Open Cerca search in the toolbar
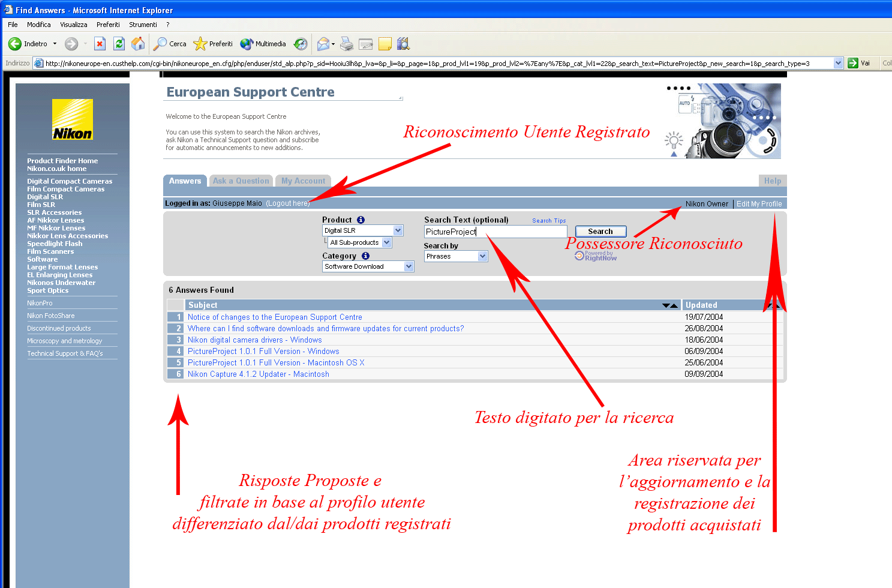This screenshot has height=588, width=892. click(x=170, y=44)
